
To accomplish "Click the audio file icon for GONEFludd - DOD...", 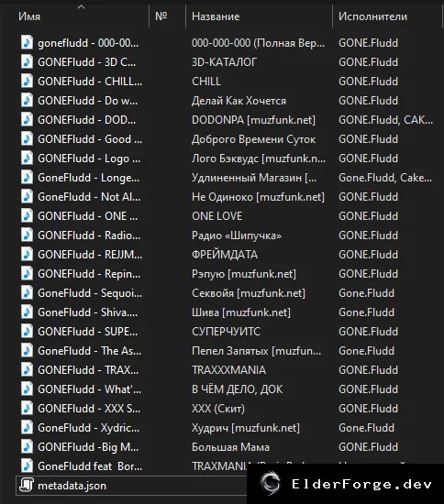I will click(x=27, y=119).
